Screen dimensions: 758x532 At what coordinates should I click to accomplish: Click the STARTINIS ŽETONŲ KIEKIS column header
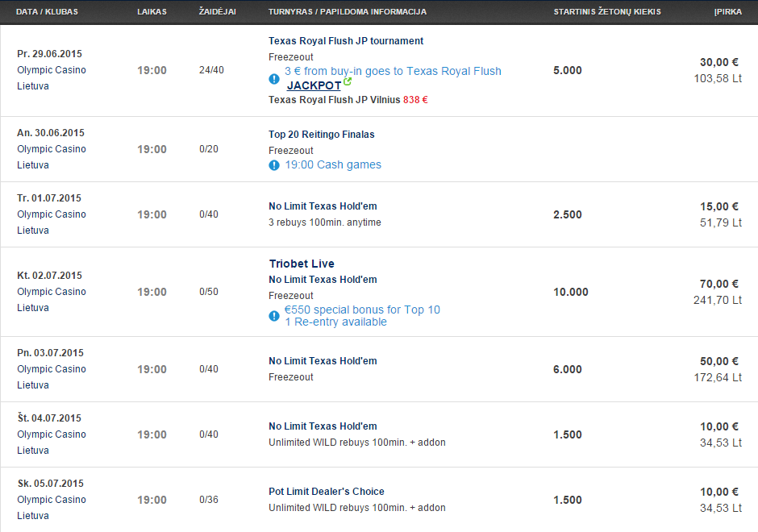pyautogui.click(x=607, y=11)
